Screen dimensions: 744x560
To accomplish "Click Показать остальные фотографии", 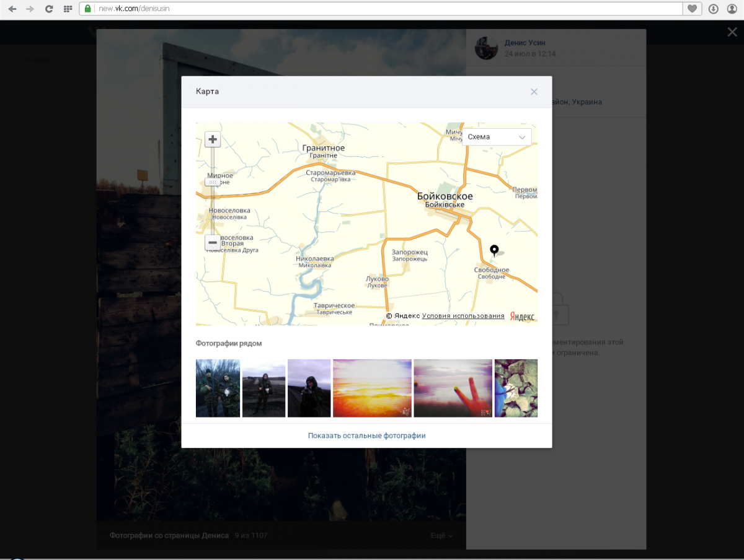I will coord(366,435).
